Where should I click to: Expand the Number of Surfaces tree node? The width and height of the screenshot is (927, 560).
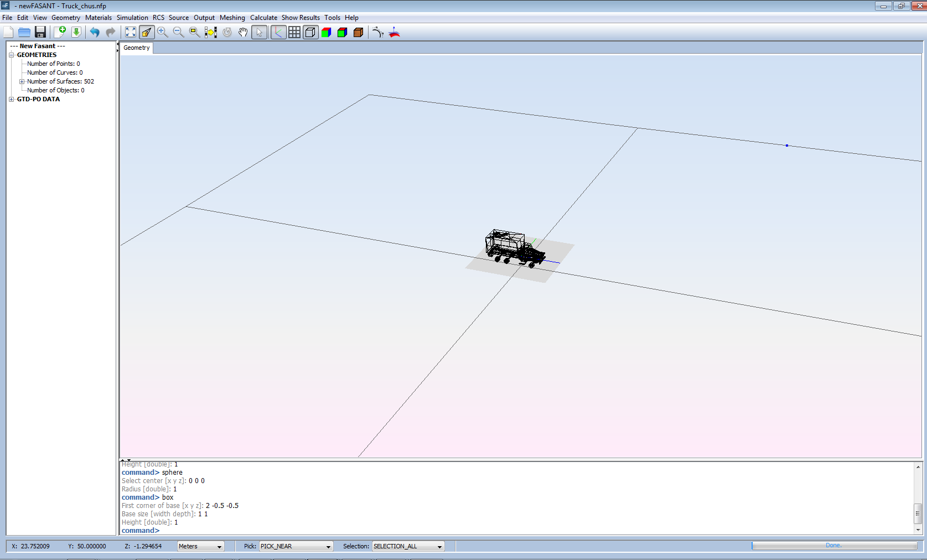click(22, 81)
